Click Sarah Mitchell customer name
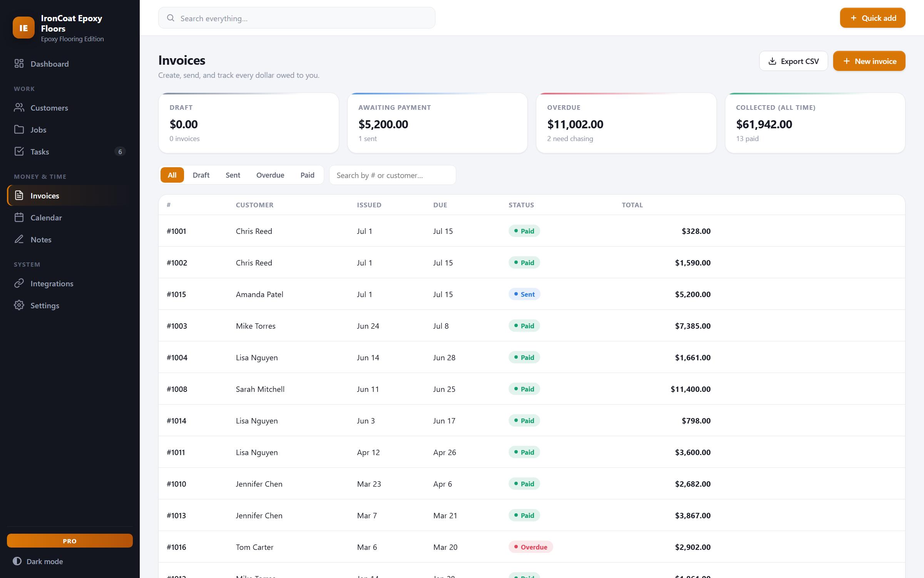Viewport: 924px width, 578px height. point(260,389)
